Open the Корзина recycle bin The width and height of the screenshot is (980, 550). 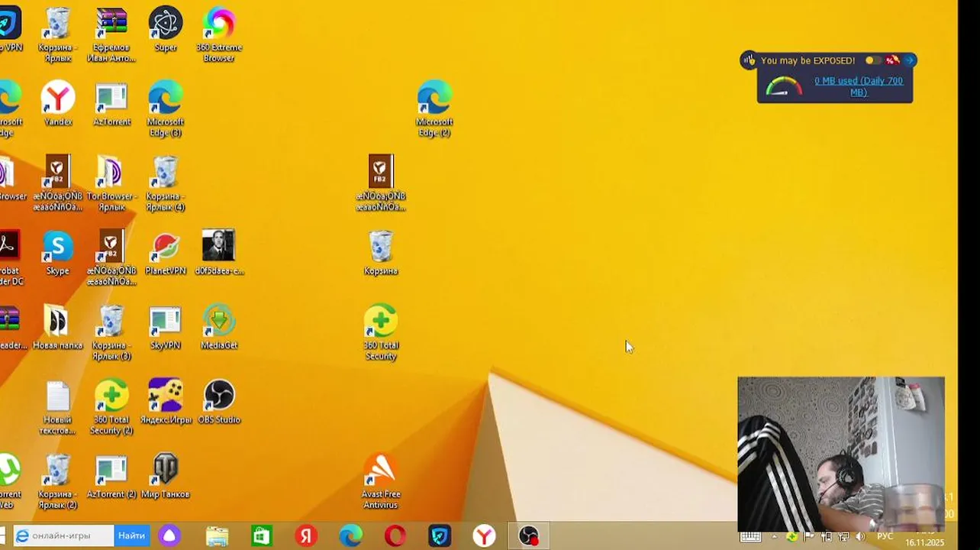[381, 252]
